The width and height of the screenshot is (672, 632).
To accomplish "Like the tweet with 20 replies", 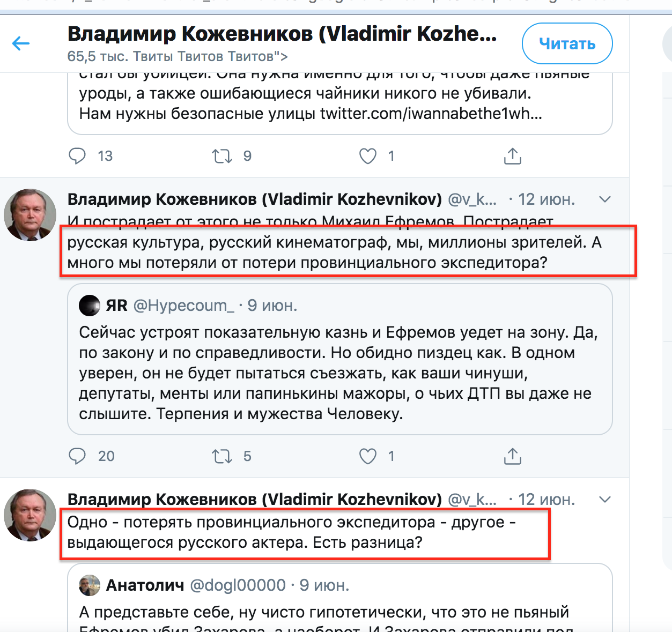I will click(x=367, y=456).
